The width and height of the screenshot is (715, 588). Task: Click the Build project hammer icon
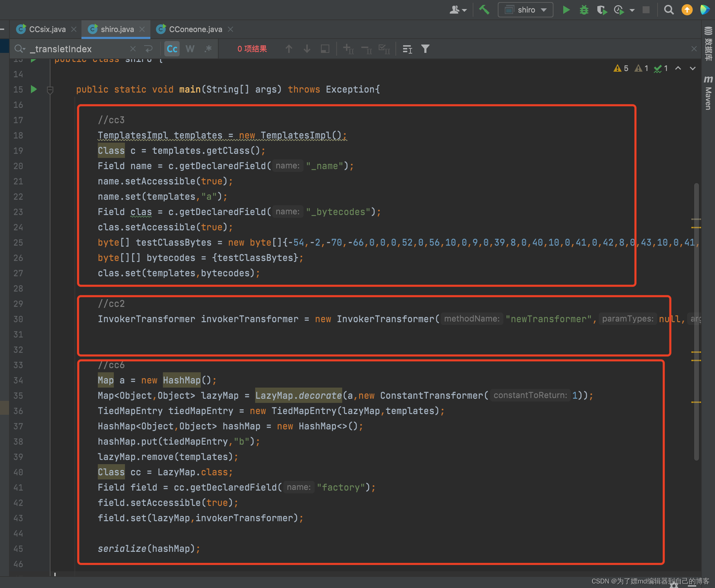coord(484,10)
